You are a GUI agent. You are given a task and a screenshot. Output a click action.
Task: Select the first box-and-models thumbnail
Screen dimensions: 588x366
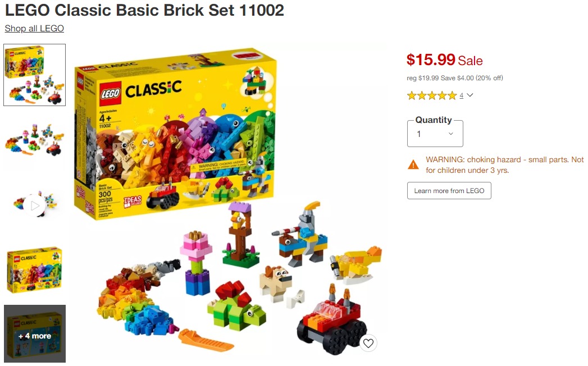click(34, 75)
